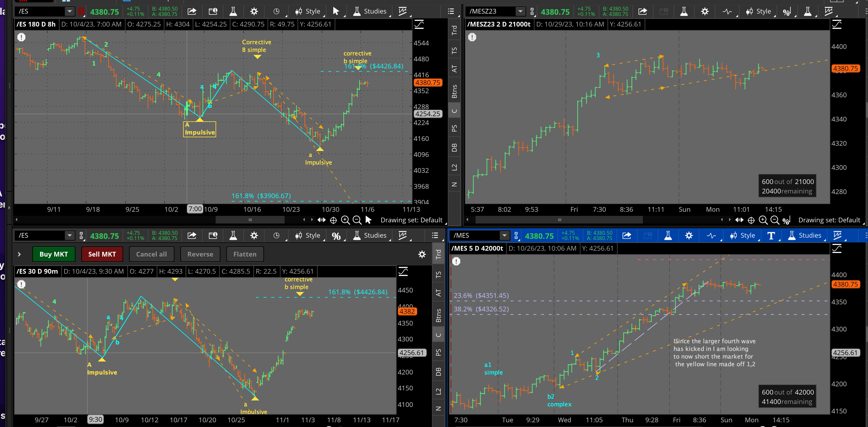
Task: Click share icon on /ES 180 D chart
Action: coord(192,12)
